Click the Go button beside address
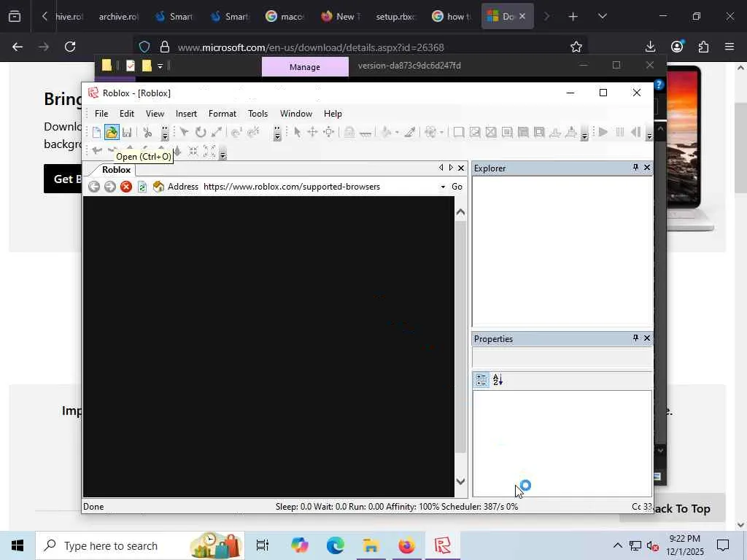This screenshot has width=747, height=560. coord(457,187)
